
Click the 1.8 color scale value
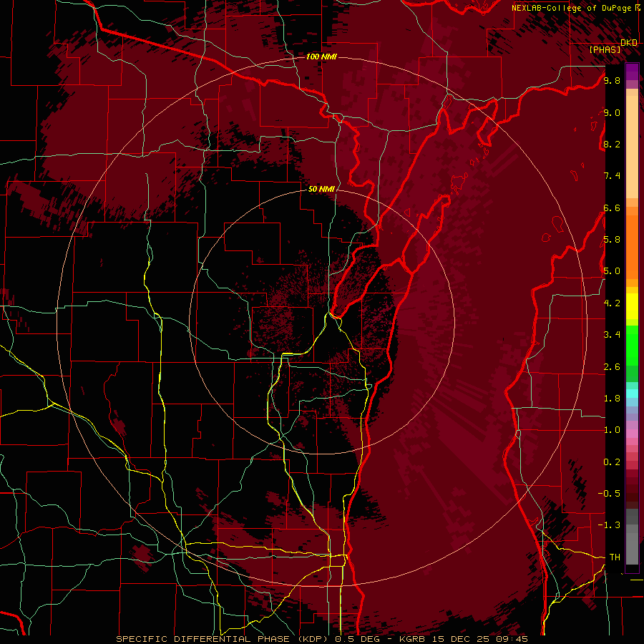coord(612,399)
